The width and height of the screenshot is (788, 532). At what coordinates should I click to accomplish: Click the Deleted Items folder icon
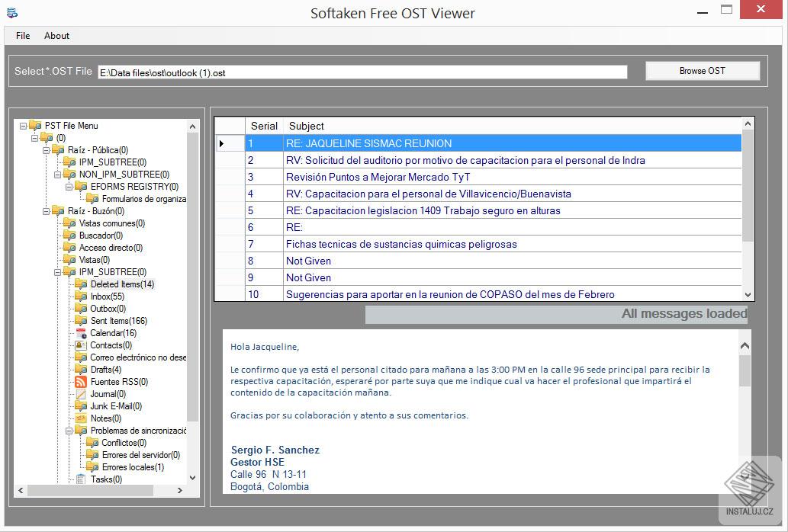coord(81,284)
